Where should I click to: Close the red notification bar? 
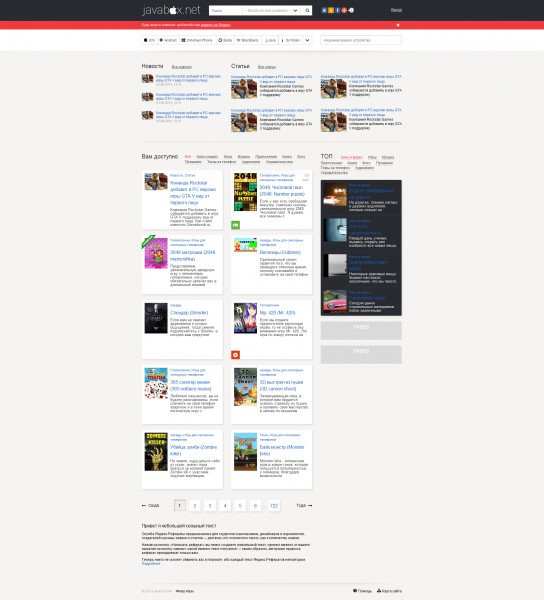click(398, 25)
